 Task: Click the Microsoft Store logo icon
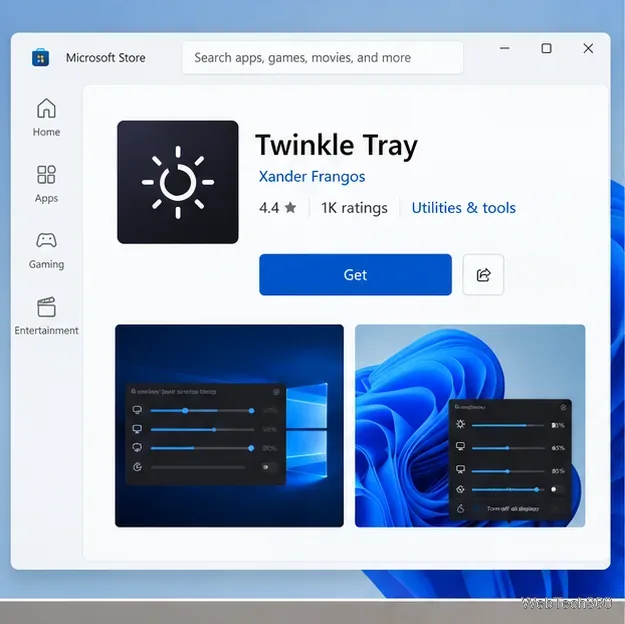click(x=40, y=58)
